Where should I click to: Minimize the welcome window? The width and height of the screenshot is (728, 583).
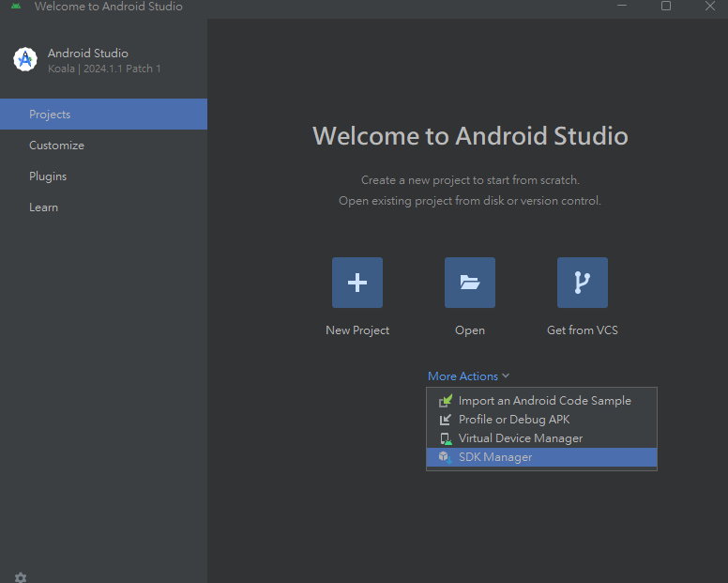tap(622, 6)
